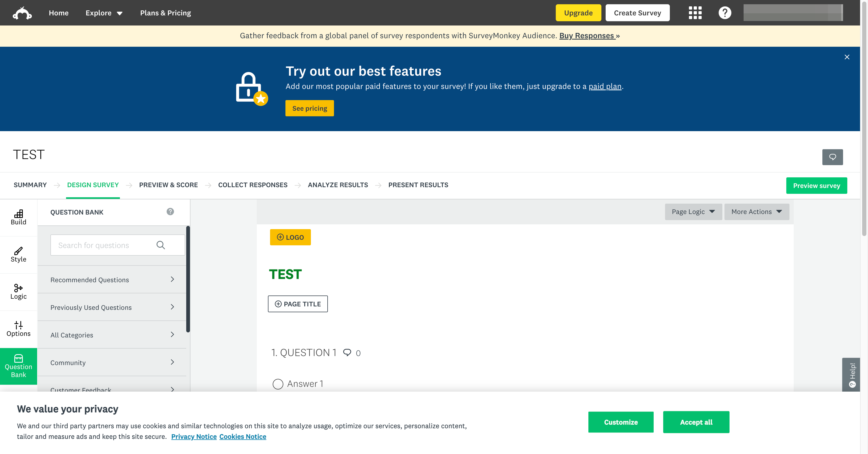Click the blurred account name area
The width and height of the screenshot is (868, 454).
click(793, 13)
